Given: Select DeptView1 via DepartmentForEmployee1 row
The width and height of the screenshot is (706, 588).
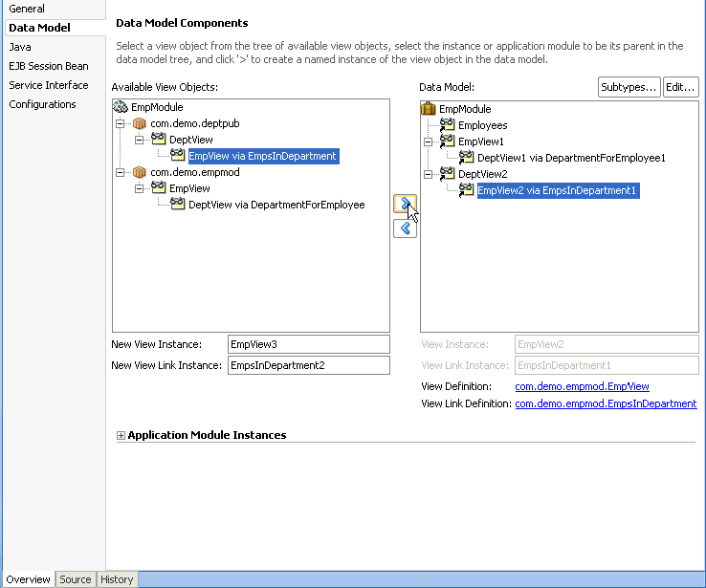Looking at the screenshot, I should click(571, 158).
